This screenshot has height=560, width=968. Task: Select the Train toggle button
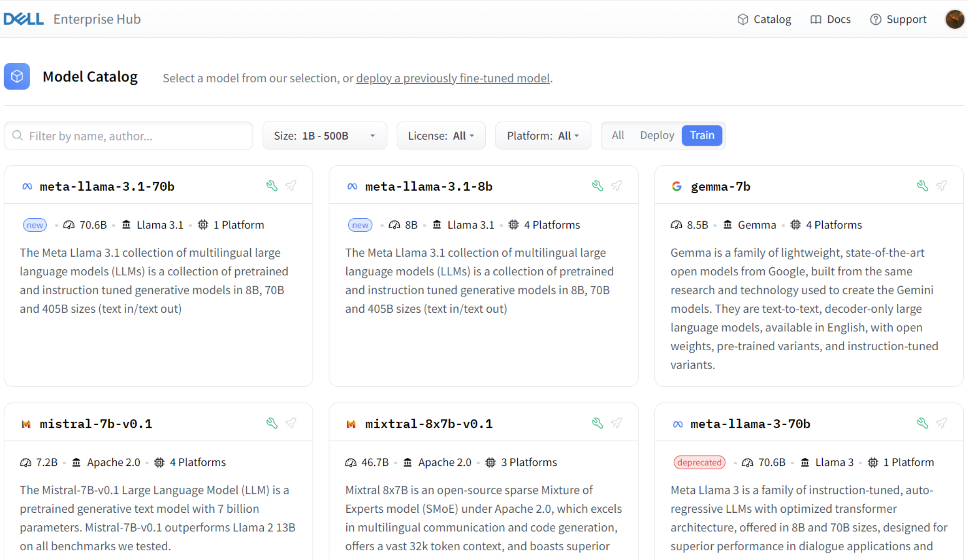tap(702, 135)
